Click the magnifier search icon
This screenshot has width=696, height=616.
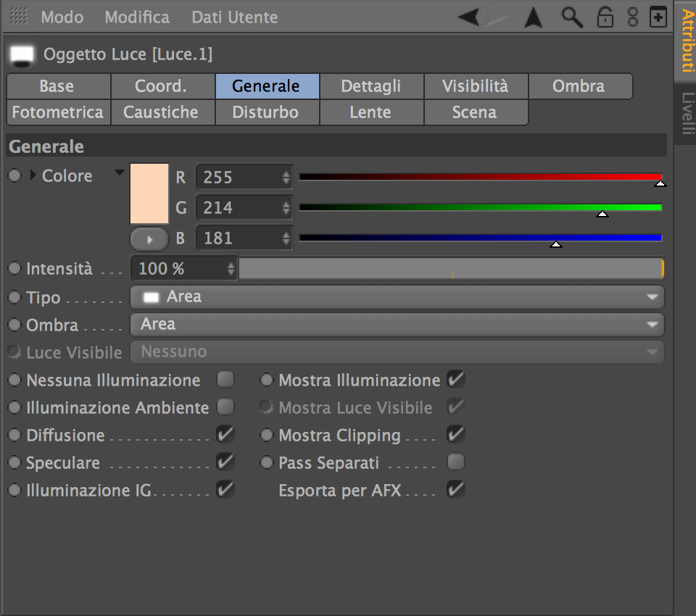572,17
